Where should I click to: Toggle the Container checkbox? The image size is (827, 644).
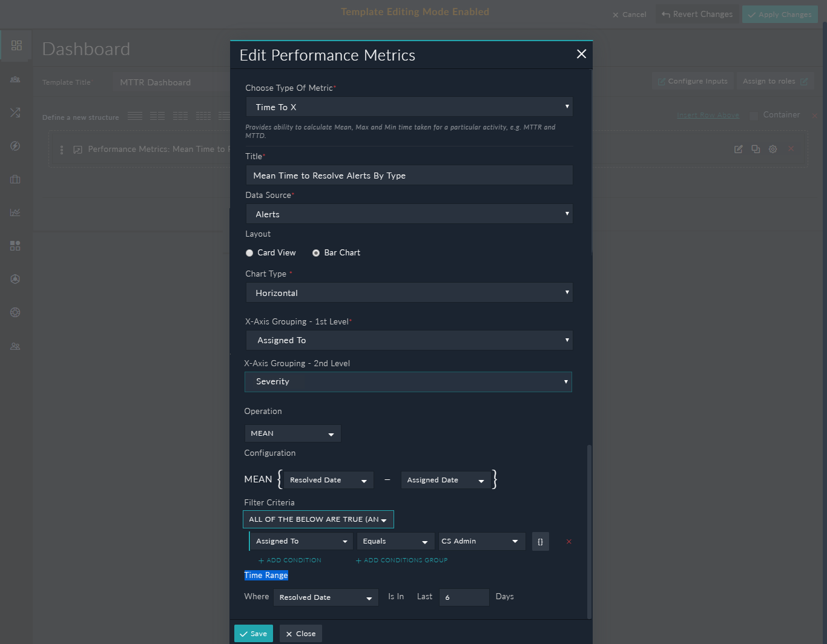(x=754, y=116)
